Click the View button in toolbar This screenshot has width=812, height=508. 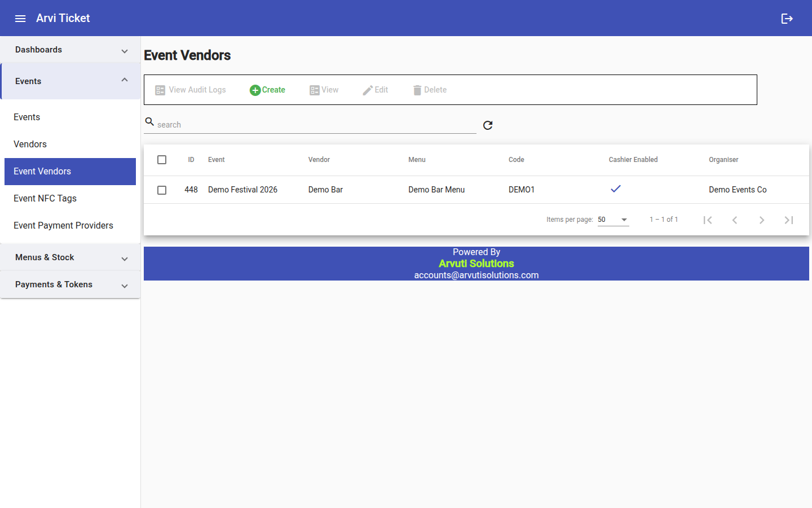pyautogui.click(x=324, y=90)
